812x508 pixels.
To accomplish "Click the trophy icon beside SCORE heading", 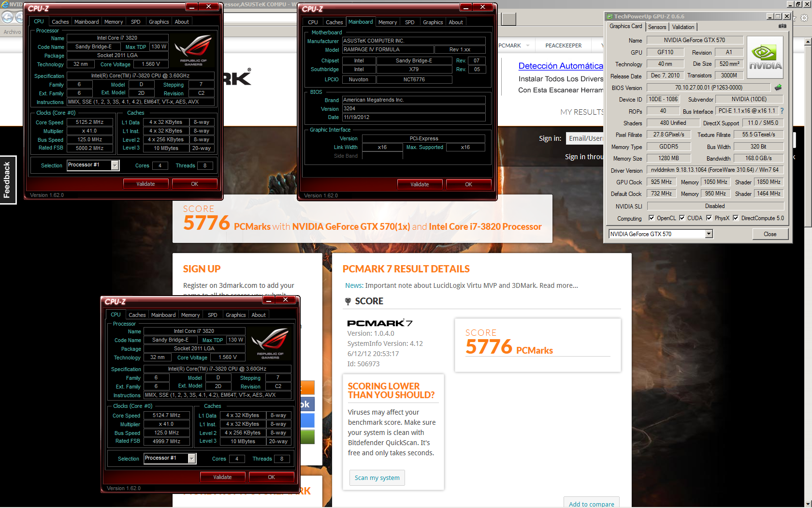I will tap(348, 301).
